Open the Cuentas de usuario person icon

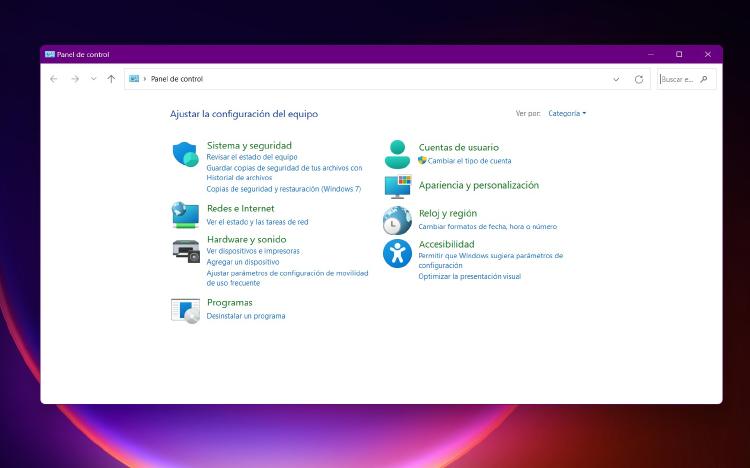397,154
